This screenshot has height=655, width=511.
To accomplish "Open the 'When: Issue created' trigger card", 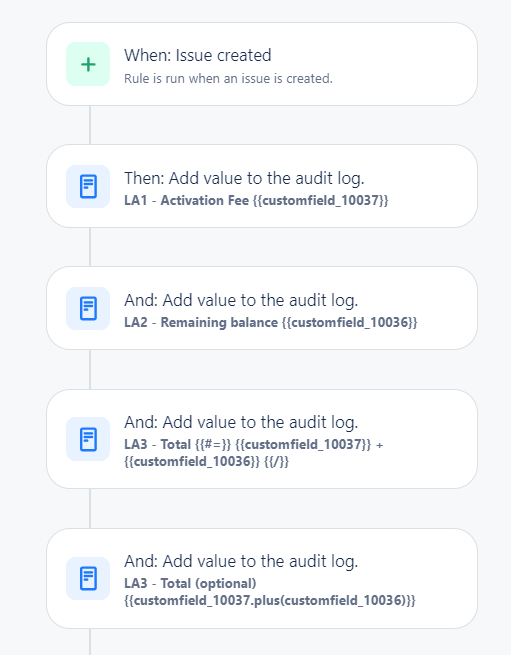I will 262,64.
